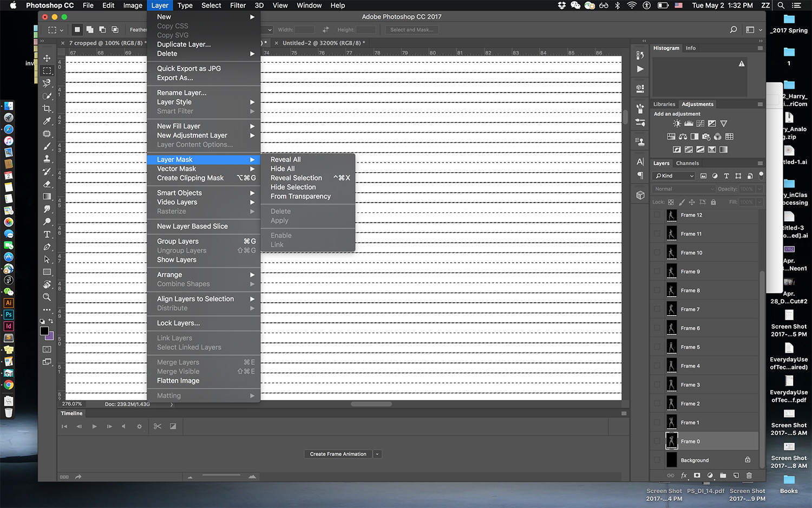This screenshot has width=812, height=508.
Task: Toggle visibility of Frame 12 layer
Action: [657, 215]
